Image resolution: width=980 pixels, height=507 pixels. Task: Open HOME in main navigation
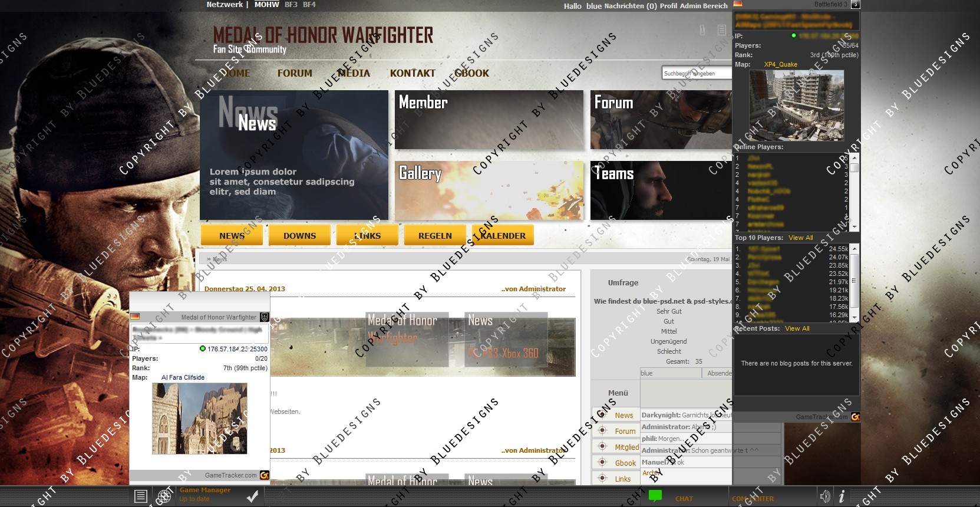[236, 73]
